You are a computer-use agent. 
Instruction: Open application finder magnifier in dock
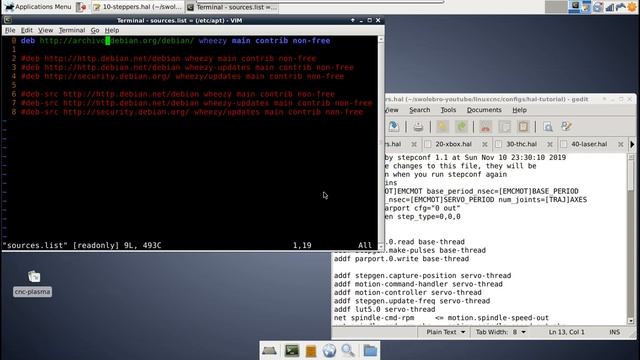point(348,351)
